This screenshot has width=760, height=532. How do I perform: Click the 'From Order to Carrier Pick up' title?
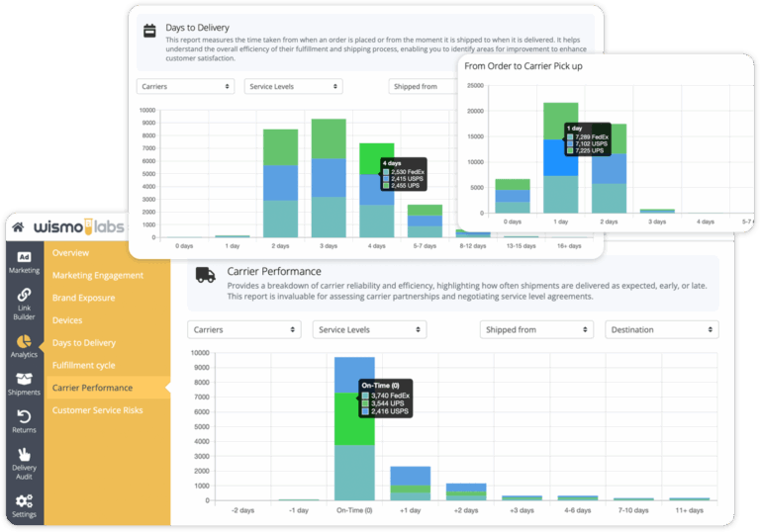tap(523, 66)
